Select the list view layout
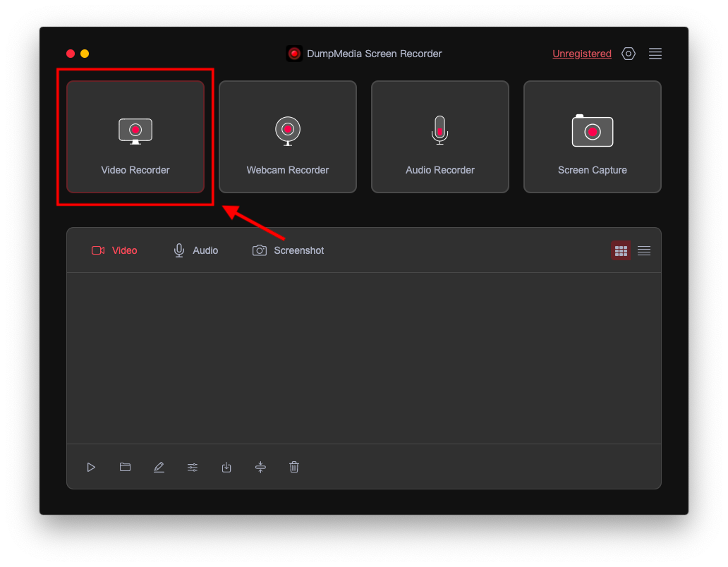The height and width of the screenshot is (567, 728). tap(644, 250)
